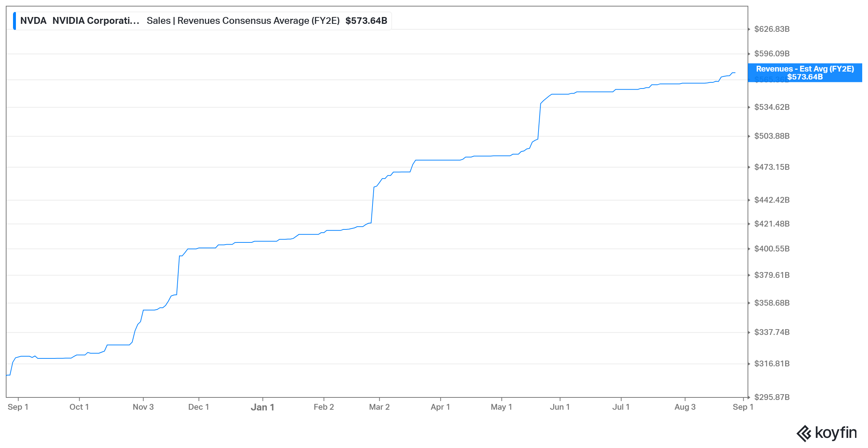
Task: Click the NVIDIA Corporati... company name
Action: click(96, 21)
